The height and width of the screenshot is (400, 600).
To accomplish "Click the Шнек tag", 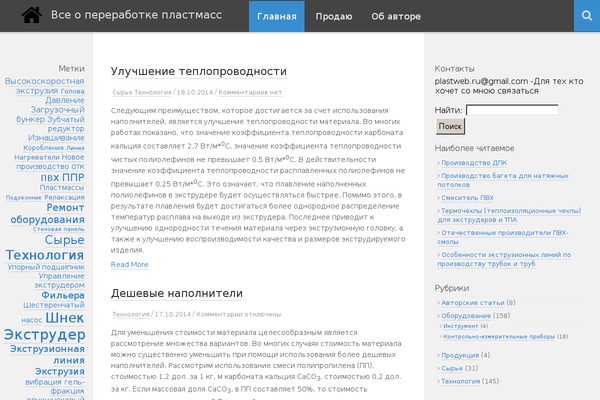I will click(x=65, y=318).
